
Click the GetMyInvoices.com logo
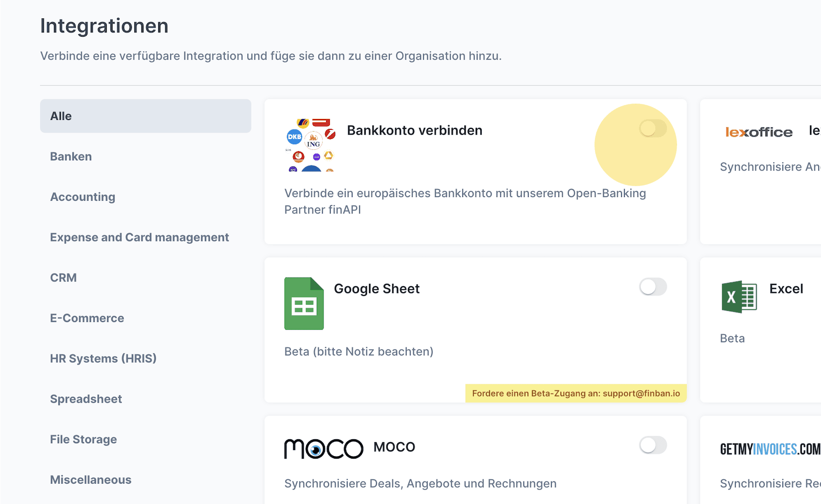[x=770, y=449]
